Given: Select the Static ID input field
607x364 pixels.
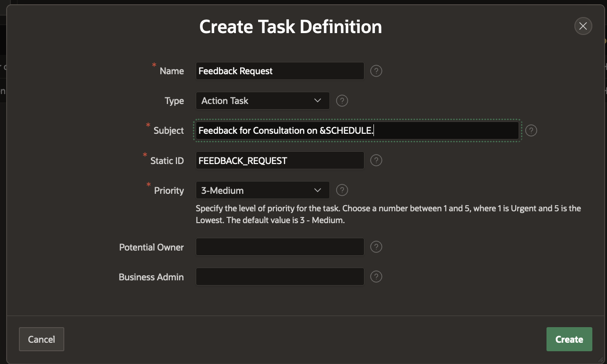Looking at the screenshot, I should click(280, 161).
